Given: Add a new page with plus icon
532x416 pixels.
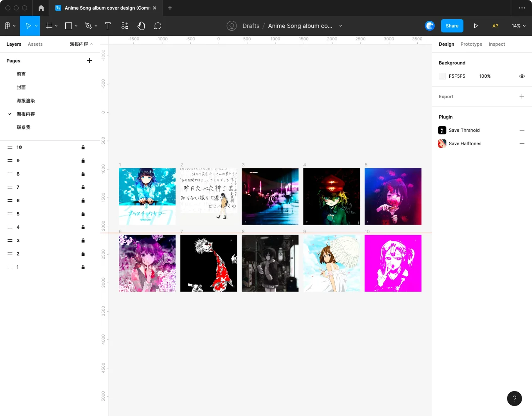Looking at the screenshot, I should pos(89,61).
